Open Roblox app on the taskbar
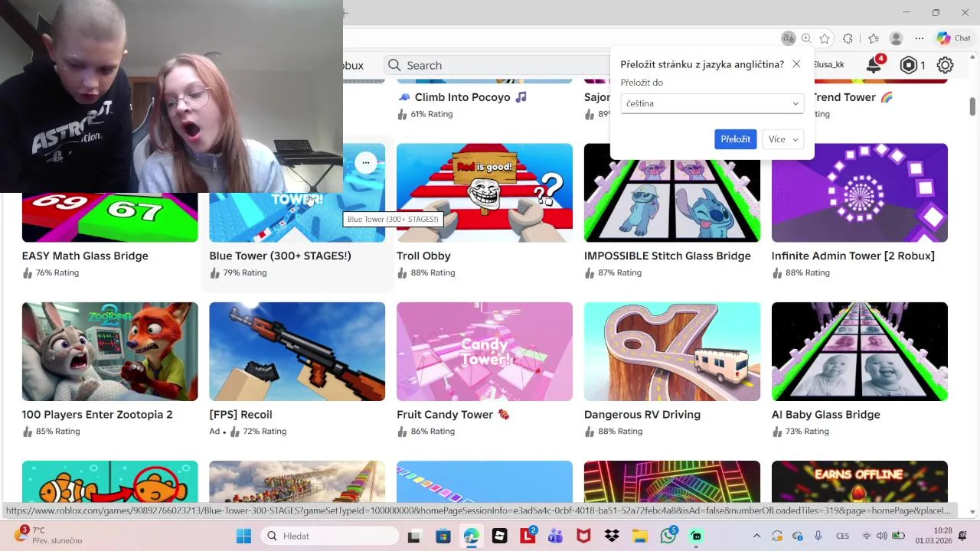 coord(499,536)
